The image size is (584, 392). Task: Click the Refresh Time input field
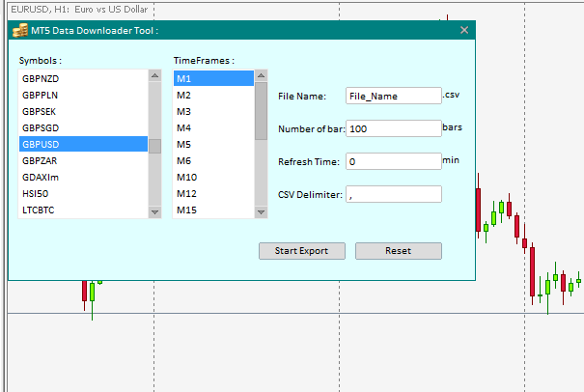(394, 161)
